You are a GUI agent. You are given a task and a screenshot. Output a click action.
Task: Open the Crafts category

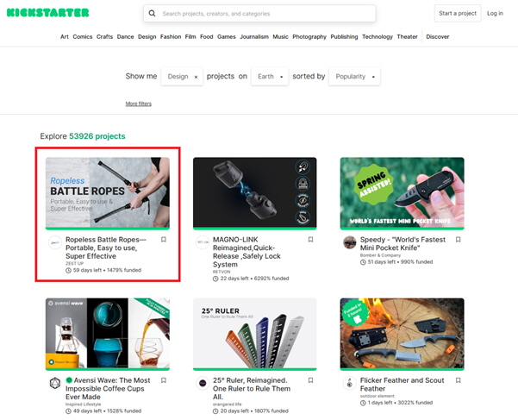105,37
